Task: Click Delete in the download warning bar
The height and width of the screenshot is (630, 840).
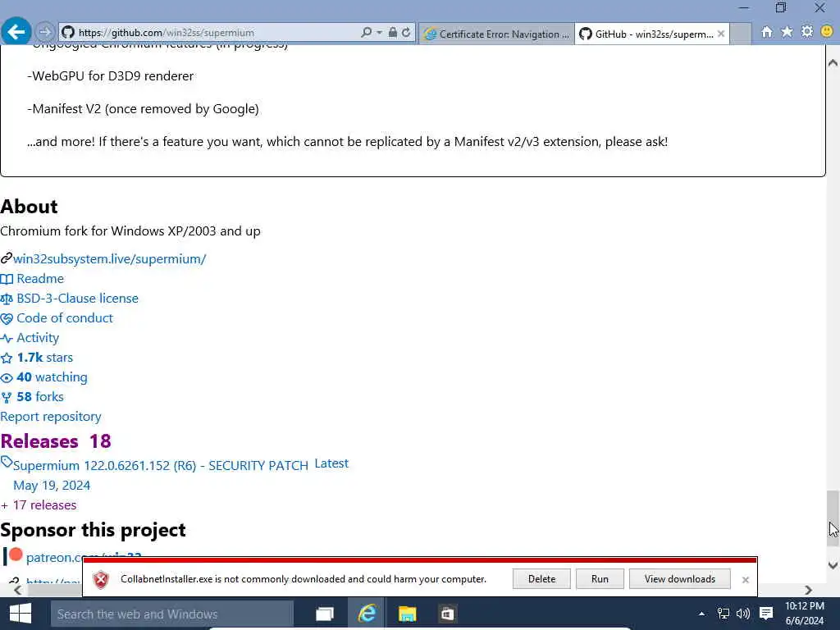Action: [x=541, y=579]
